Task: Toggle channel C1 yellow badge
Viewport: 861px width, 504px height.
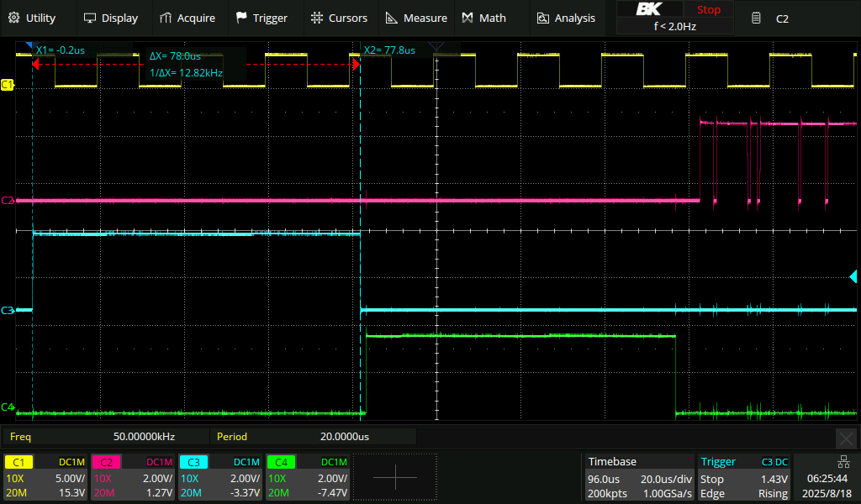Action: (18, 462)
